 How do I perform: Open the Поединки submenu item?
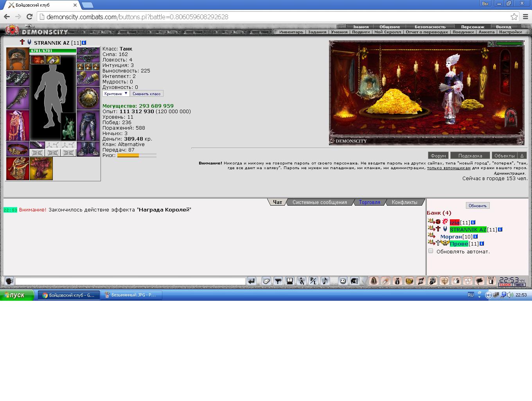pyautogui.click(x=463, y=32)
